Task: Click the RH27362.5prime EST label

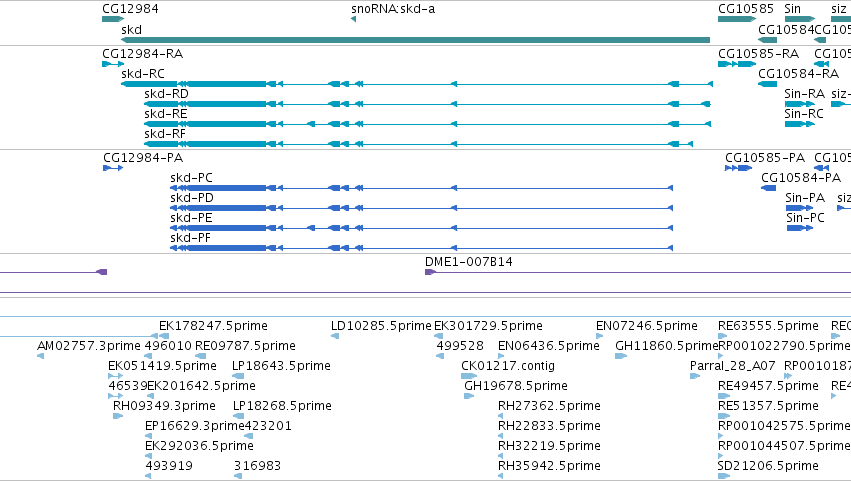Action: [x=549, y=407]
